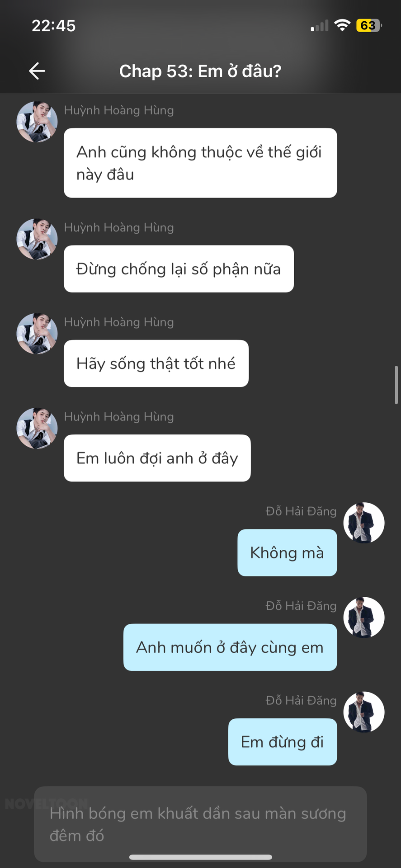The image size is (401, 868).
Task: Open Huỳnh Hoàng Hùng's avatar on first message
Action: [x=37, y=122]
